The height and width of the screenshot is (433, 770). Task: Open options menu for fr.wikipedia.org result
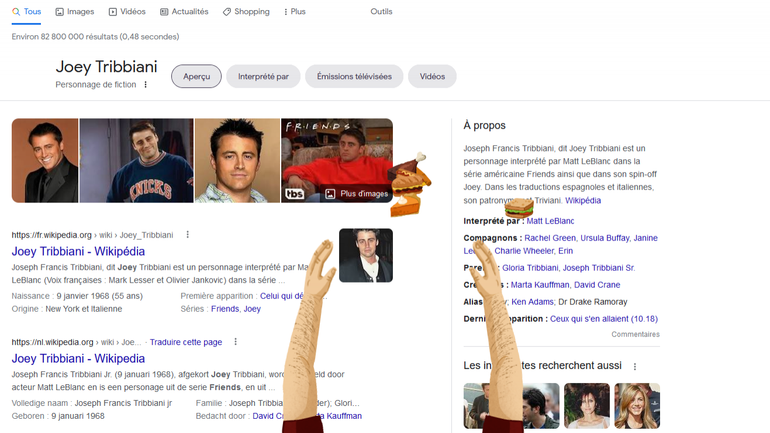[188, 235]
